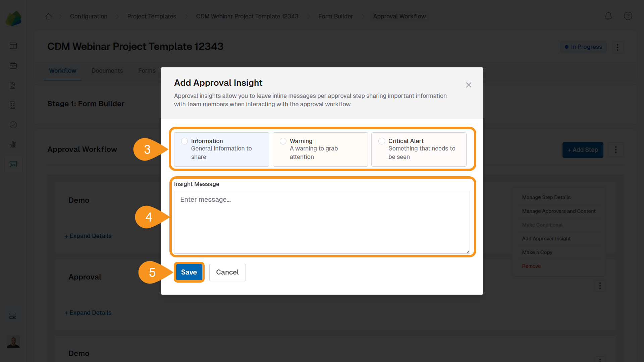Open the Documents icon in the left sidebar

click(13, 85)
